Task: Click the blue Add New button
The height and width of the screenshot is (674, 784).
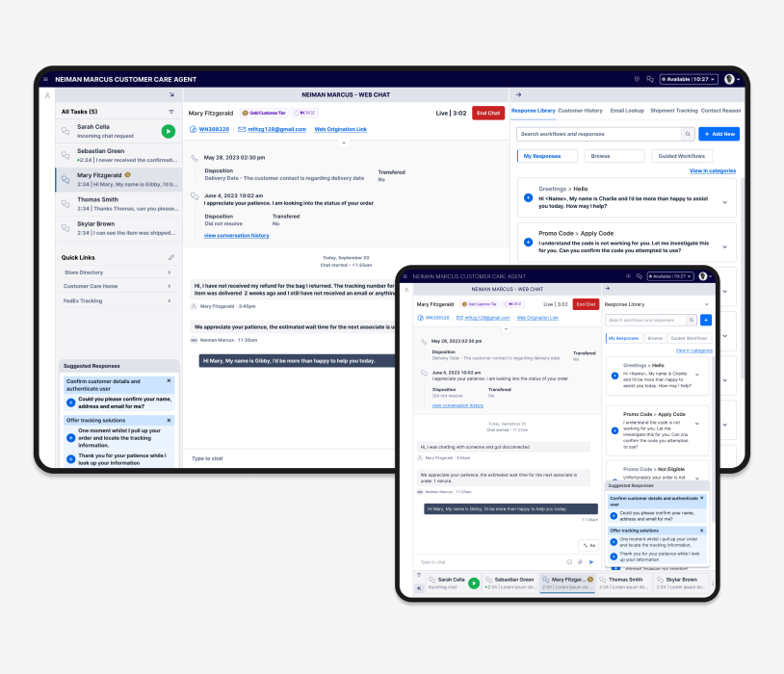Action: (719, 134)
